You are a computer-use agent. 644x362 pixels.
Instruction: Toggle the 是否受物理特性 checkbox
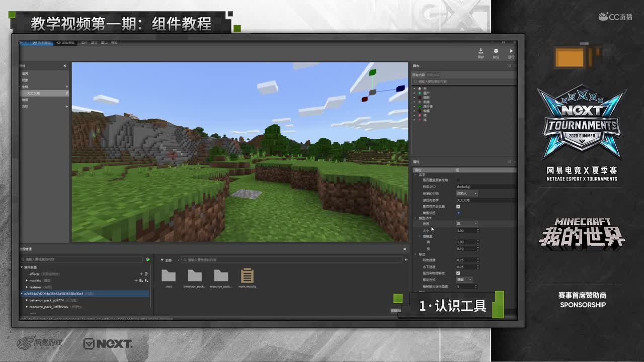point(458,273)
